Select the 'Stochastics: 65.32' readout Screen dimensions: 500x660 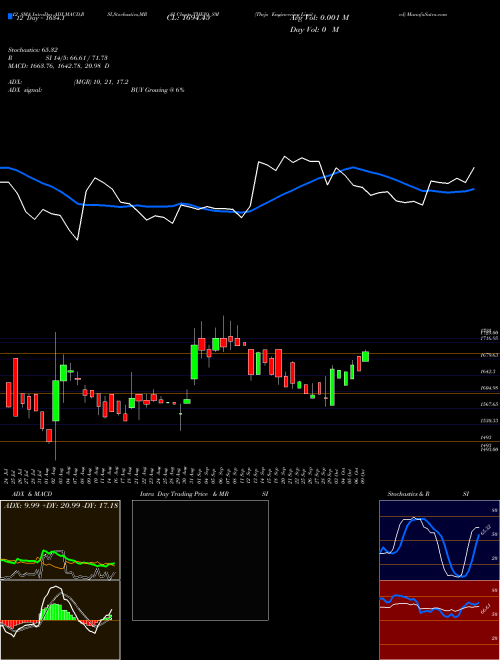[x=32, y=50]
